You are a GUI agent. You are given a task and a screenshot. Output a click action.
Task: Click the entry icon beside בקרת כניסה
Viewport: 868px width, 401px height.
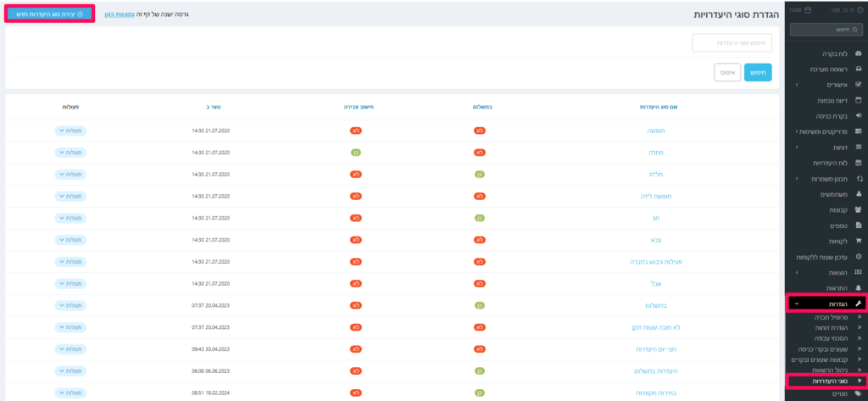[x=858, y=116]
